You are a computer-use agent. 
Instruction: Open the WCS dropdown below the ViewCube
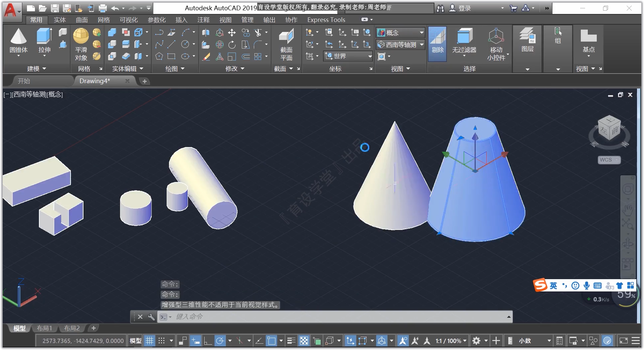(x=609, y=160)
